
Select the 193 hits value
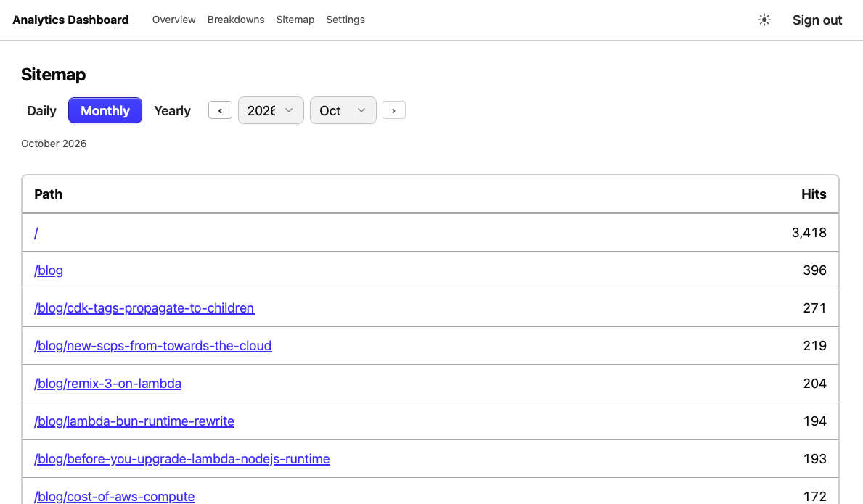tap(814, 458)
